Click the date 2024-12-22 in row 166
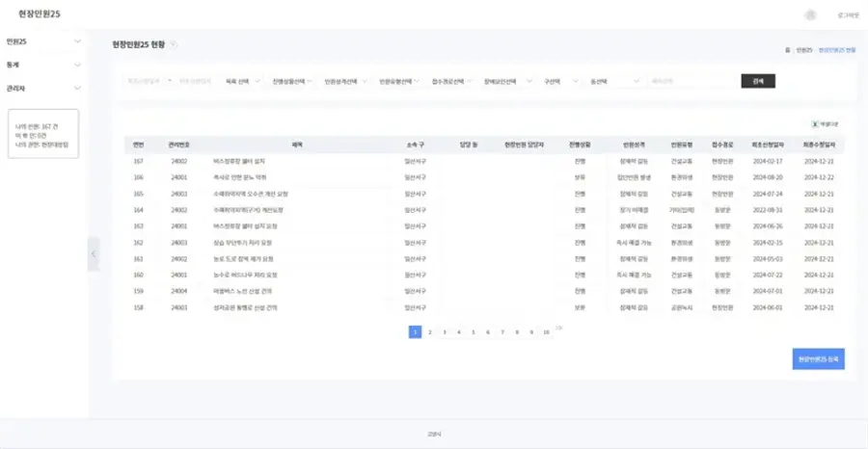Screen dimensions: 868x449 [819, 177]
